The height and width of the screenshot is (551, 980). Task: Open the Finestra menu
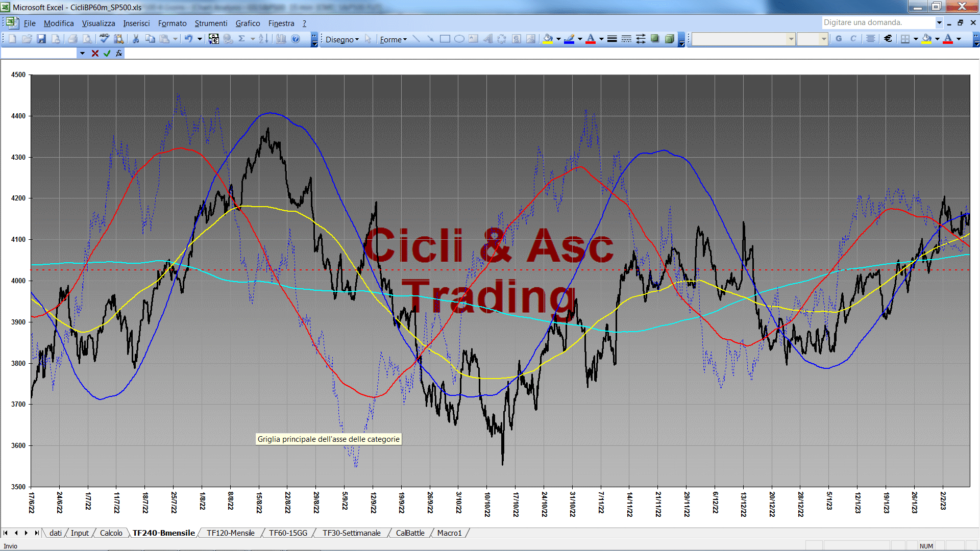(281, 23)
